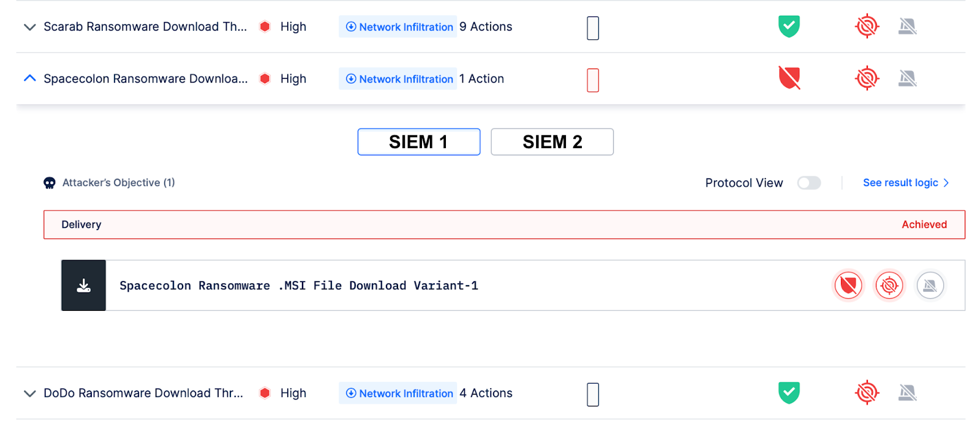
Task: Switch to the SIEM 2 tab
Action: click(x=552, y=142)
